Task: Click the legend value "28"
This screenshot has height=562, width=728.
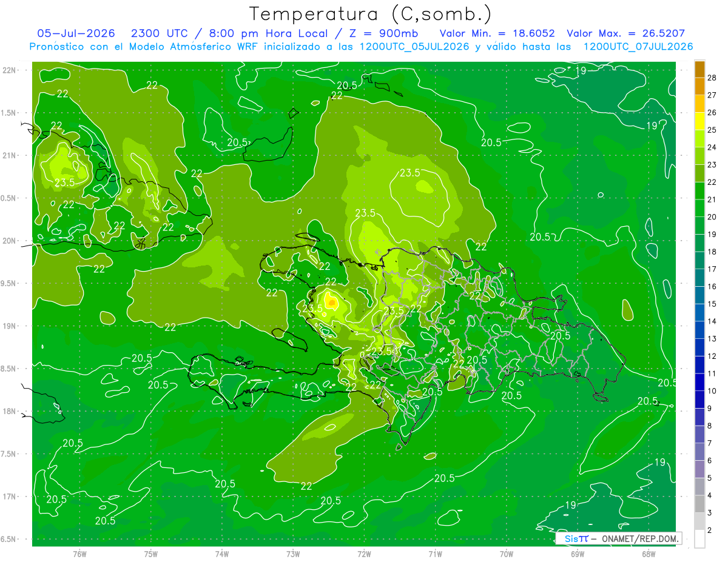Action: [712, 77]
